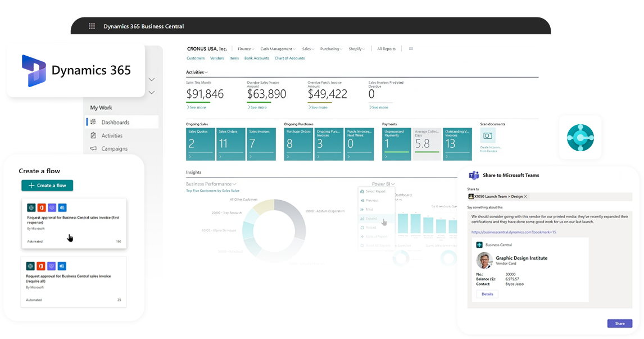This screenshot has width=644, height=339.
Task: Open the Sales dropdown in navigation bar
Action: [308, 49]
